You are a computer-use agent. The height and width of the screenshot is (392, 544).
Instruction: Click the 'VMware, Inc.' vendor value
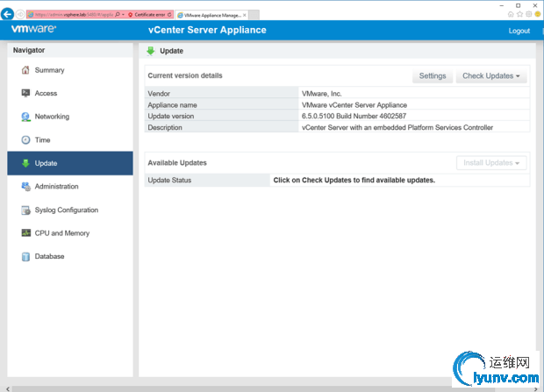click(322, 94)
